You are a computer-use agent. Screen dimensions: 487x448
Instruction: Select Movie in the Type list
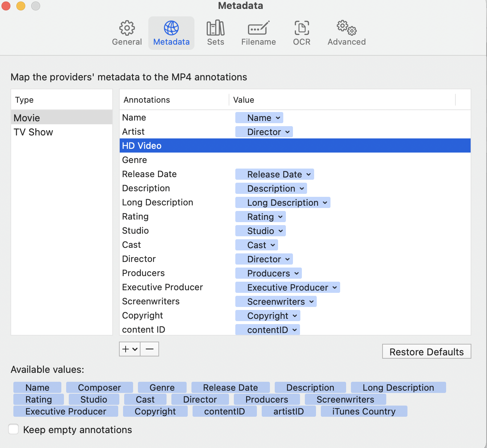(x=27, y=118)
